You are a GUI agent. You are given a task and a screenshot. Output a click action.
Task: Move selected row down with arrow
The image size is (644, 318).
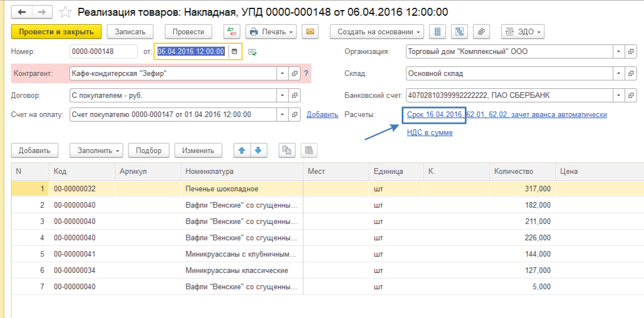pyautogui.click(x=259, y=150)
